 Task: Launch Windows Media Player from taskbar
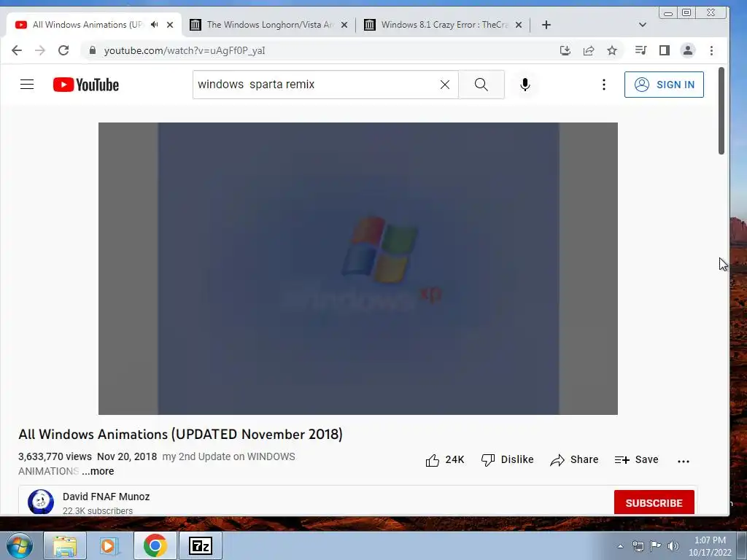(109, 545)
